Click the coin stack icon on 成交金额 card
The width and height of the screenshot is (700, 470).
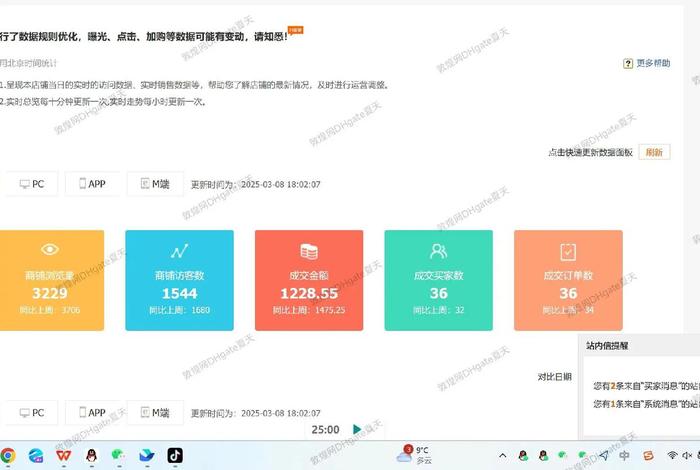pyautogui.click(x=309, y=251)
